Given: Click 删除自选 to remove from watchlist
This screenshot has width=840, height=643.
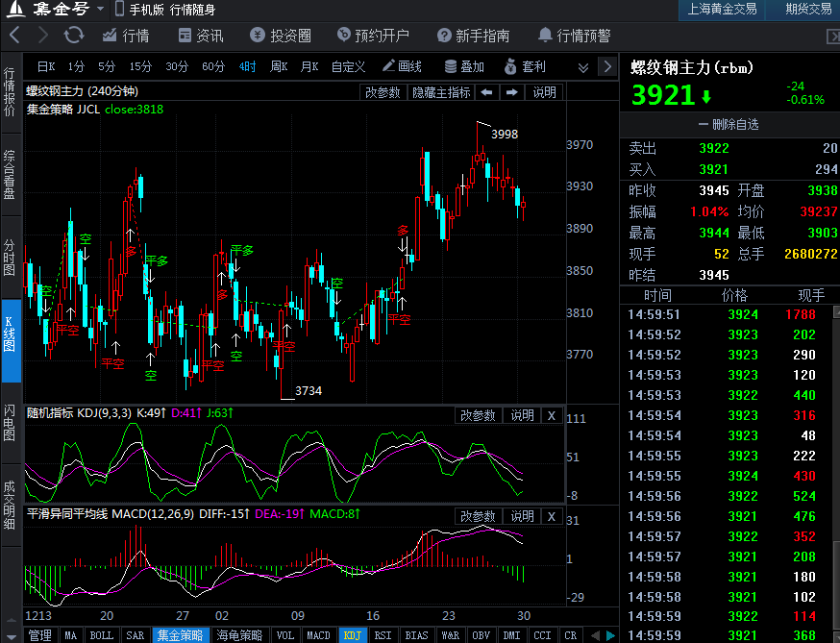Looking at the screenshot, I should 729,124.
